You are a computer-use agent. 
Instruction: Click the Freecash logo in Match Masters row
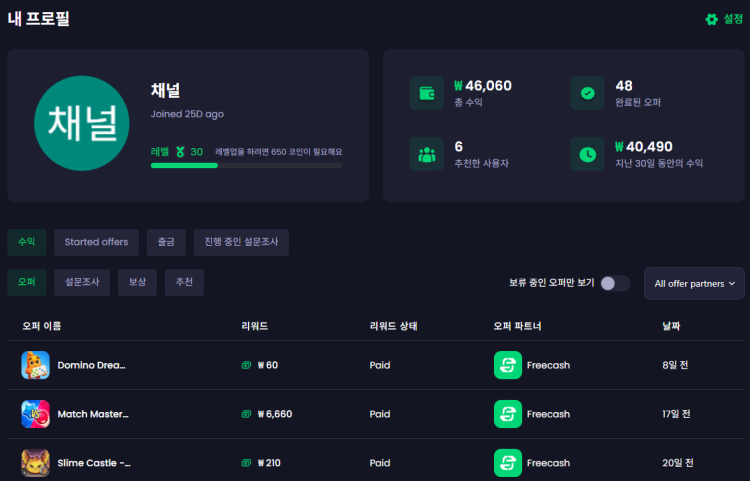507,414
